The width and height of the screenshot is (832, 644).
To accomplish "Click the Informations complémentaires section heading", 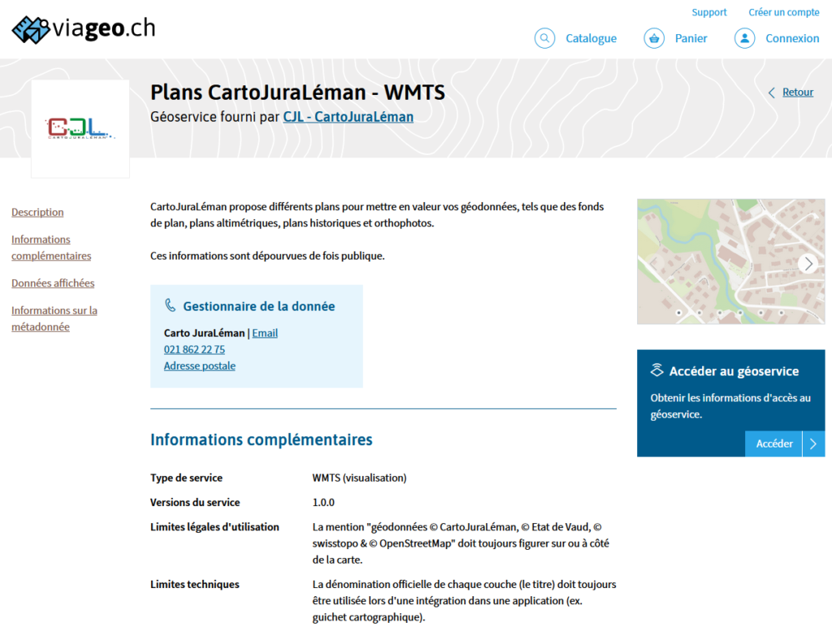I will pos(261,440).
